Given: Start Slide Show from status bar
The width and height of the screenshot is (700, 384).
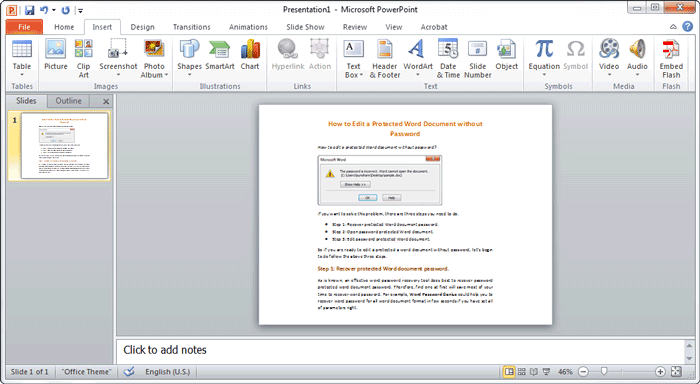Looking at the screenshot, I should [546, 371].
